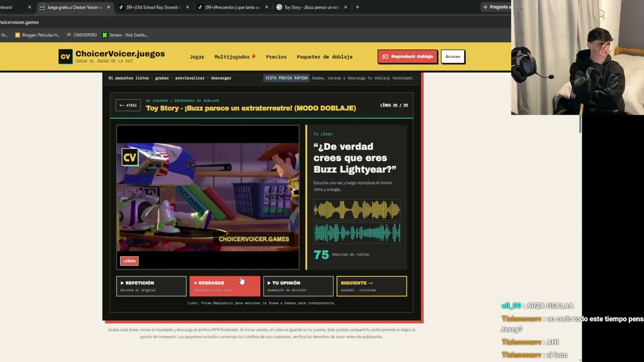
Task: Click the teal recorded waveform
Action: click(357, 233)
